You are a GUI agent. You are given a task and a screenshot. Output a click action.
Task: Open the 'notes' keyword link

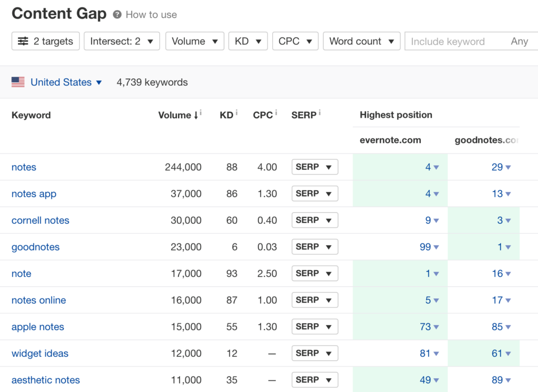pyautogui.click(x=24, y=167)
